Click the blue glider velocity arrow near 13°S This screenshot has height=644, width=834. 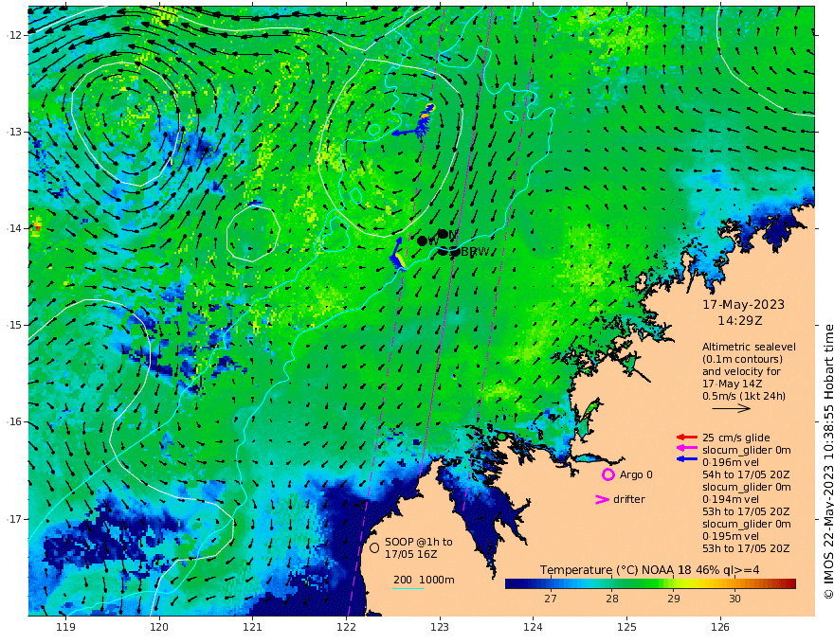[405, 133]
